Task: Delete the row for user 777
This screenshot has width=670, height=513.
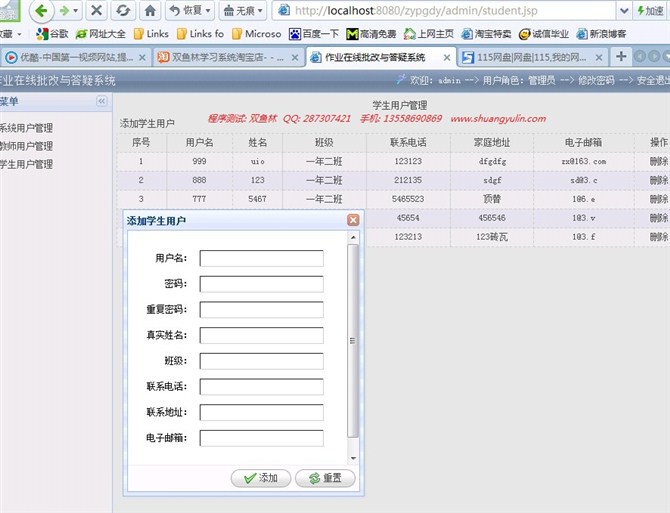Action: [x=659, y=199]
